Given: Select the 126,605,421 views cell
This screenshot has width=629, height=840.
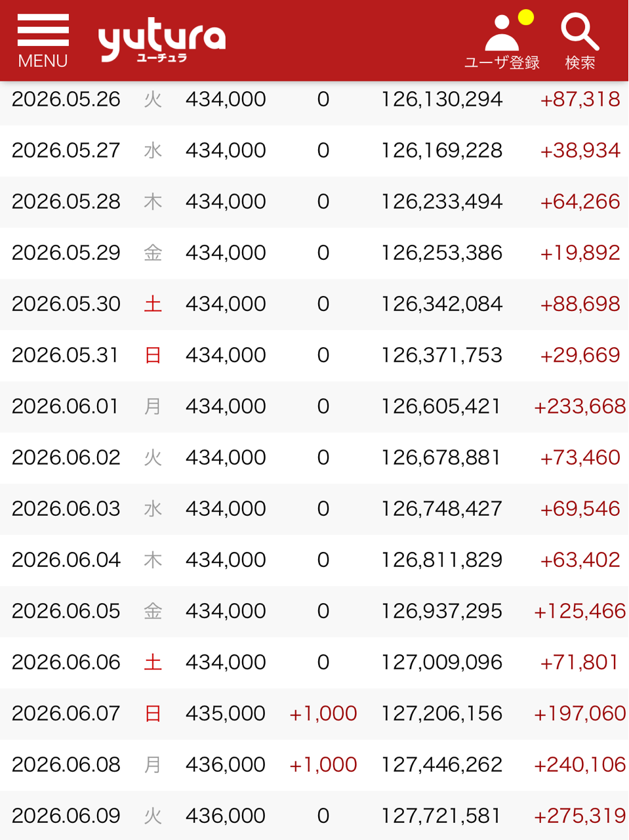Looking at the screenshot, I should pos(441,406).
